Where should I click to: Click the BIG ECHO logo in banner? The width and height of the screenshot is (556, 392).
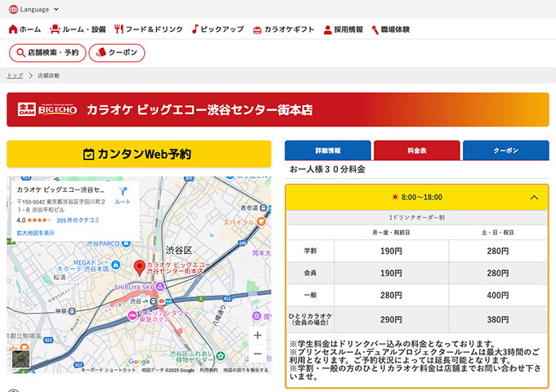47,109
